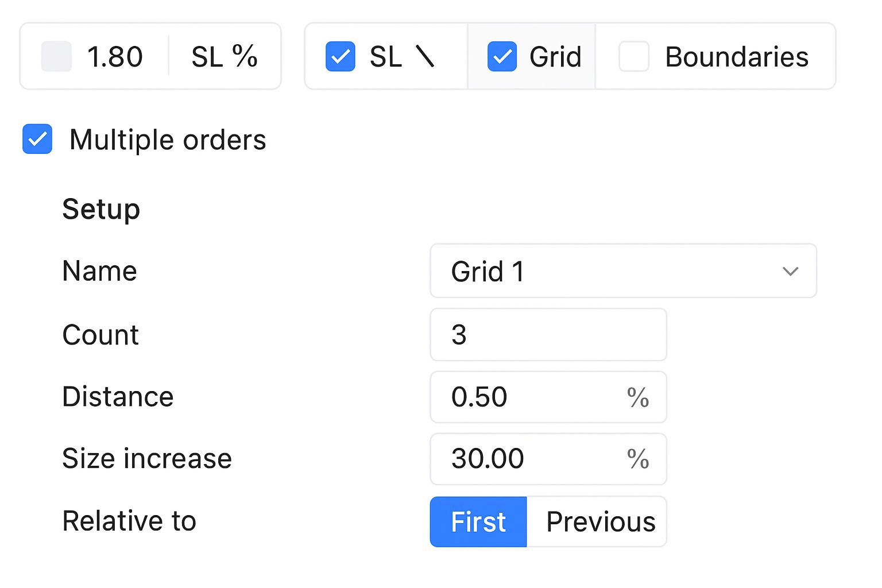Image resolution: width=882 pixels, height=588 pixels.
Task: Disable the Multiple orders checkbox
Action: coord(37,139)
